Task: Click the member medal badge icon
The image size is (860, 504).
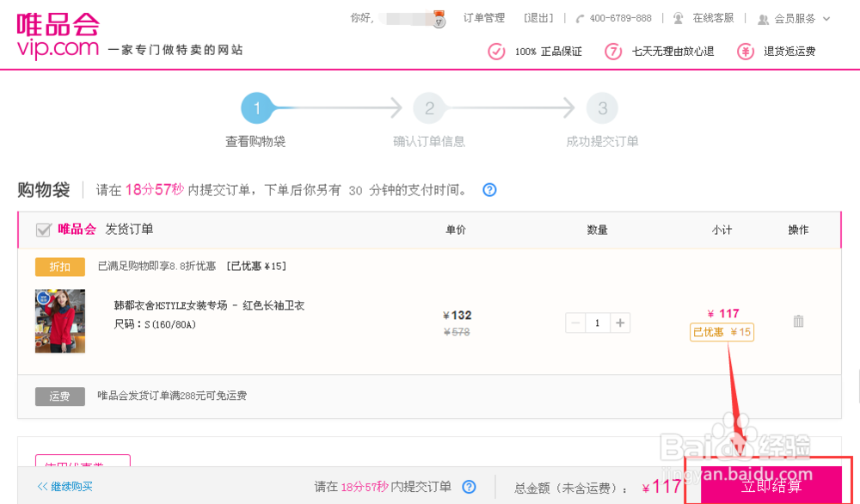Action: pos(439,18)
